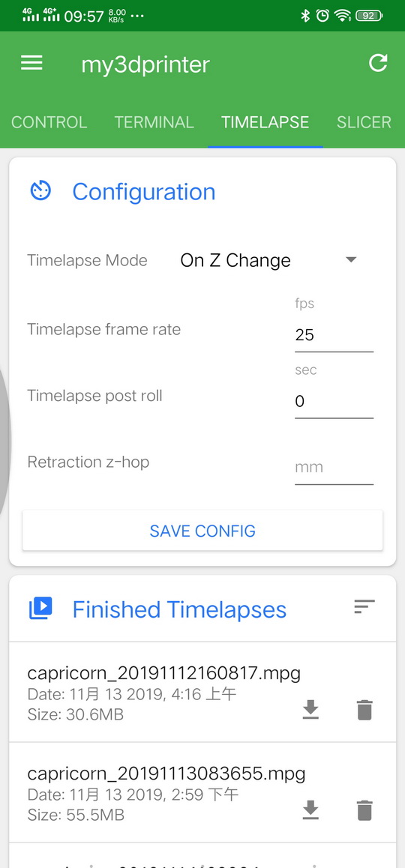Open the SLICER tab
The image size is (405, 868).
coord(364,122)
